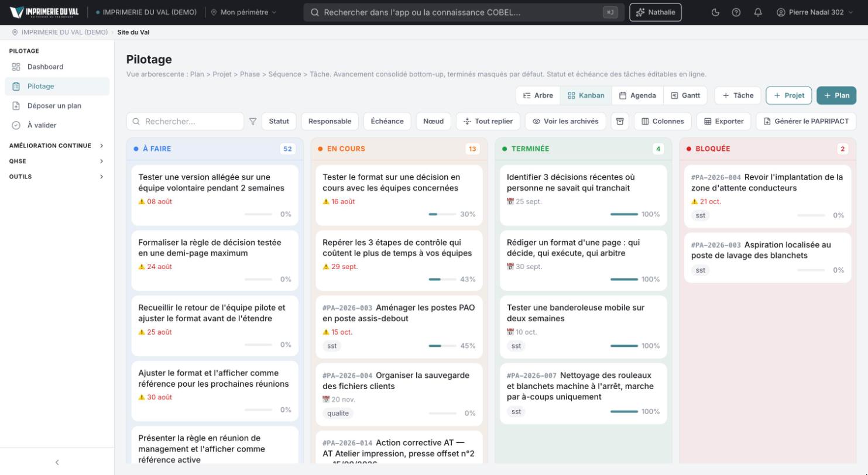
Task: Open the Mon périmètre dropdown
Action: click(244, 12)
